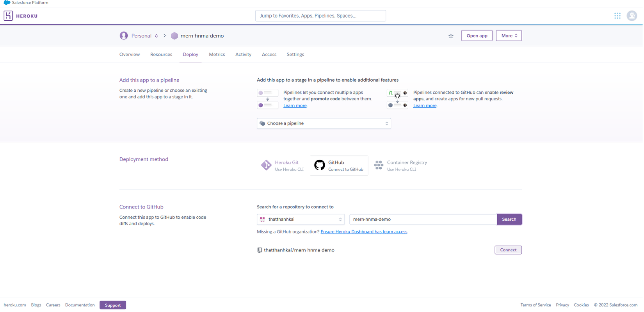Focus the Jump to Favorites search field
644x312 pixels.
point(320,16)
